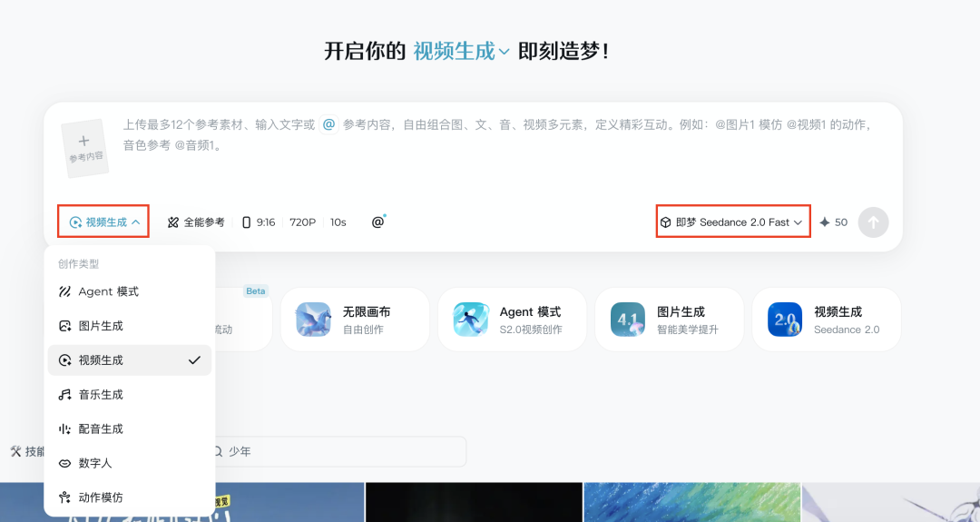Click the 50 credits count

(x=841, y=222)
